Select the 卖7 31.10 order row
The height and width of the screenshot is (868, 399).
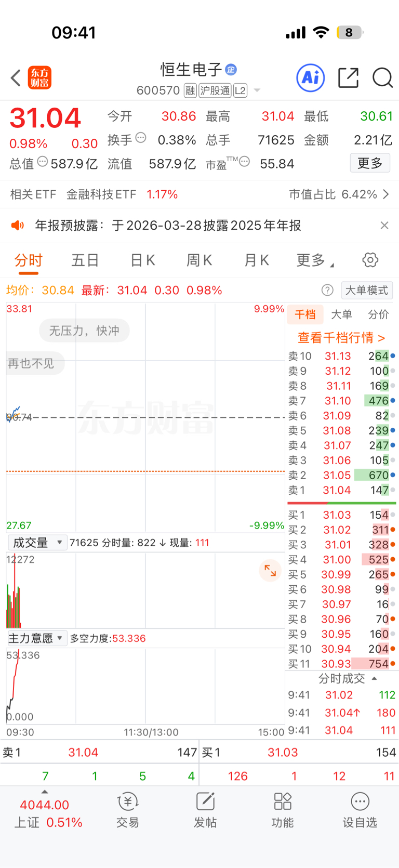[x=341, y=401]
